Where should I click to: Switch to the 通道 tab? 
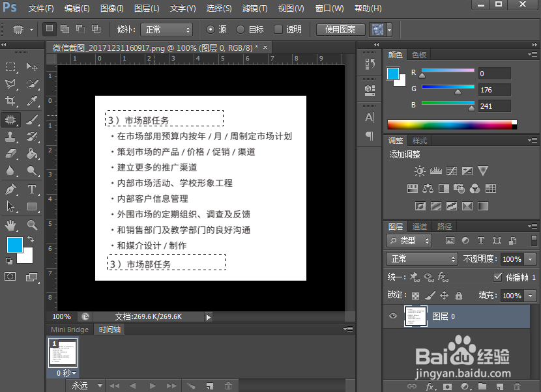click(419, 226)
